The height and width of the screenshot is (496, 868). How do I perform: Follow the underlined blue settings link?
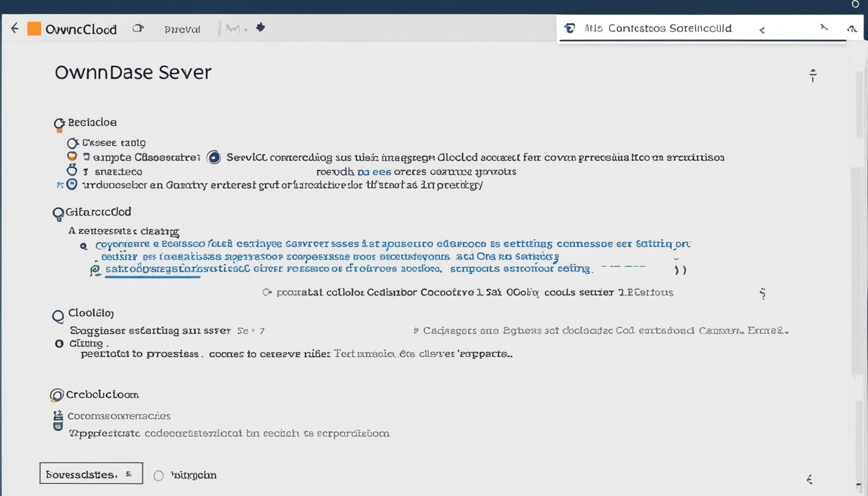coord(152,269)
